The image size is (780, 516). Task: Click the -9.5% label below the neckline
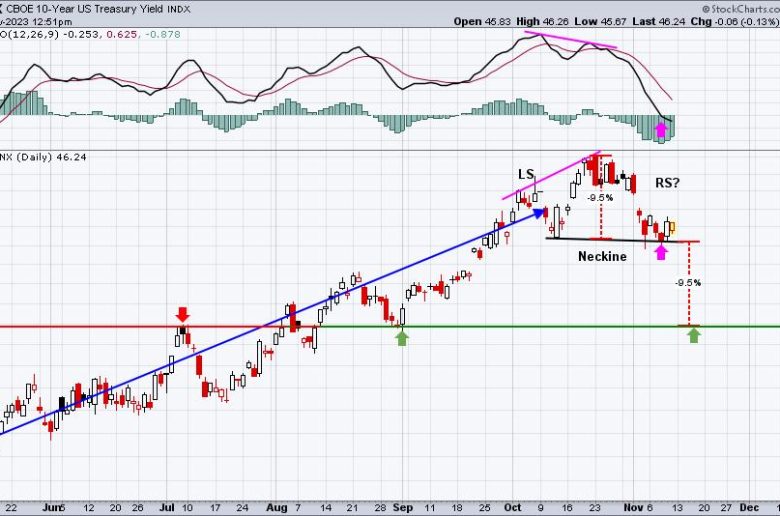[x=688, y=283]
